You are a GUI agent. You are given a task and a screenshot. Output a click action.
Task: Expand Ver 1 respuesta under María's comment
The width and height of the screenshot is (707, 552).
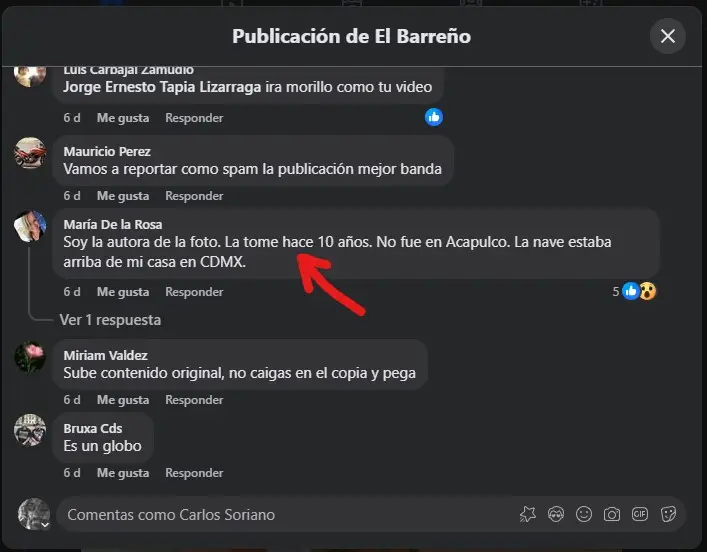(110, 320)
